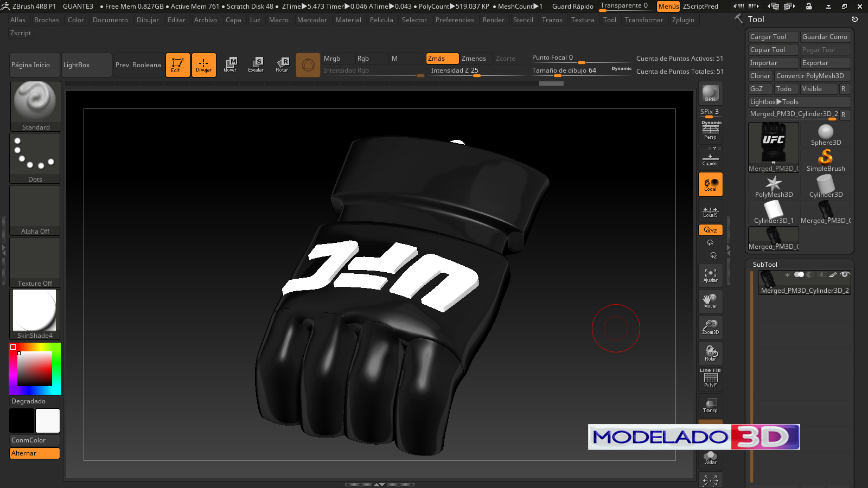Image resolution: width=868 pixels, height=488 pixels.
Task: Toggle subtool eye visibility icon
Action: coord(844,275)
